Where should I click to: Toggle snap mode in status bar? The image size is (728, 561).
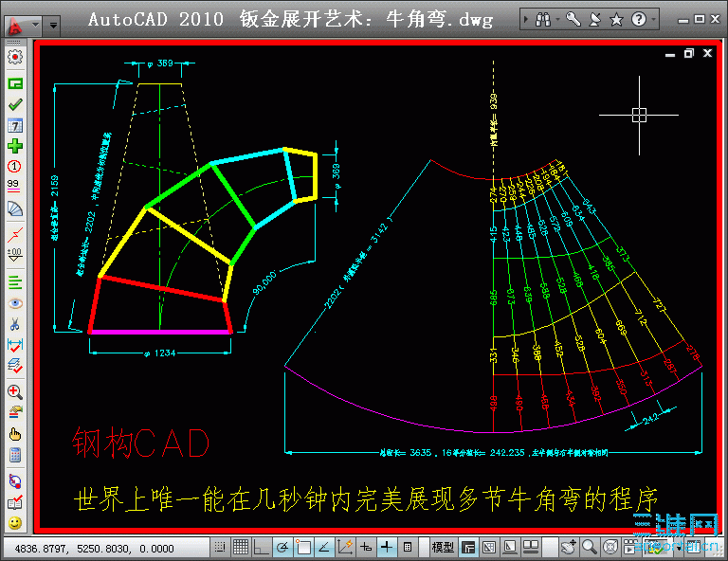click(220, 548)
